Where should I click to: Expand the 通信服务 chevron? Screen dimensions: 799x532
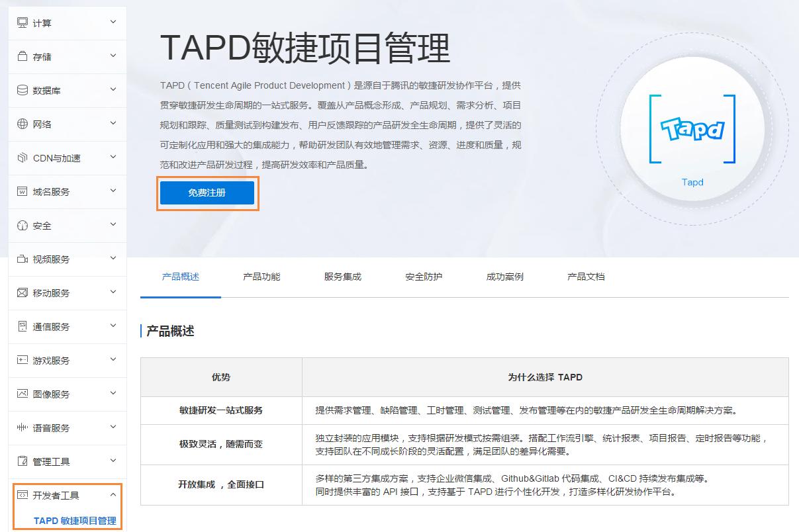click(x=113, y=326)
